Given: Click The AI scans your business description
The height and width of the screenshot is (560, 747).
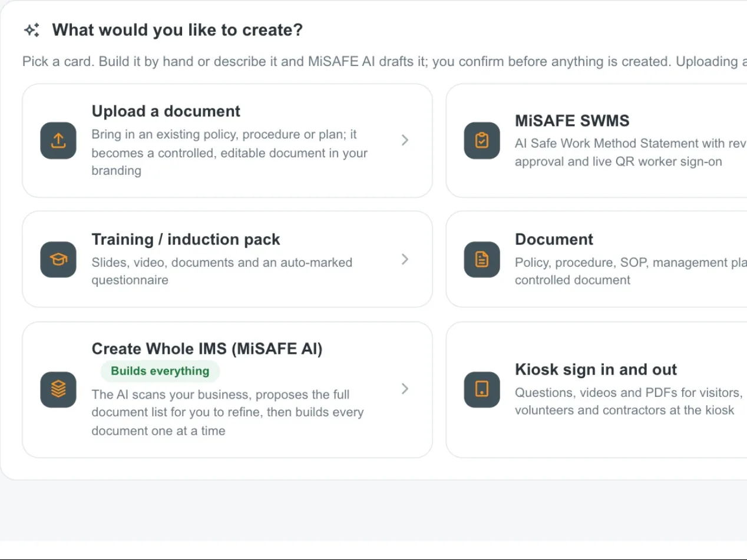Looking at the screenshot, I should pyautogui.click(x=227, y=413).
